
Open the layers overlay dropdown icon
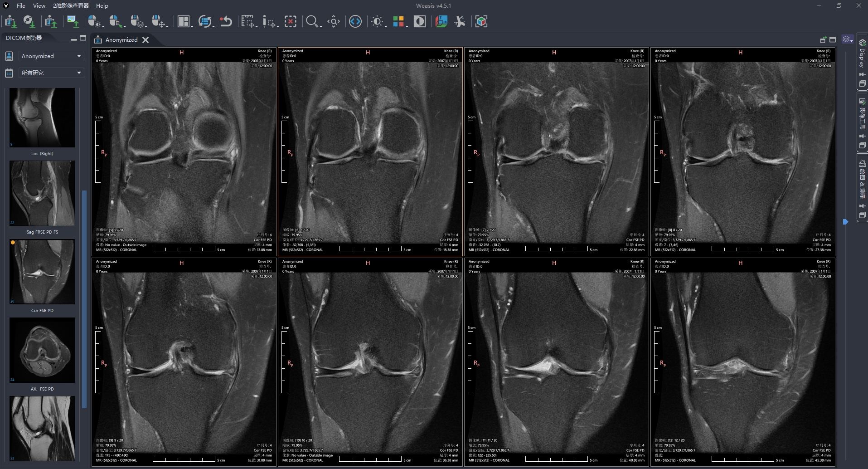coord(848,39)
